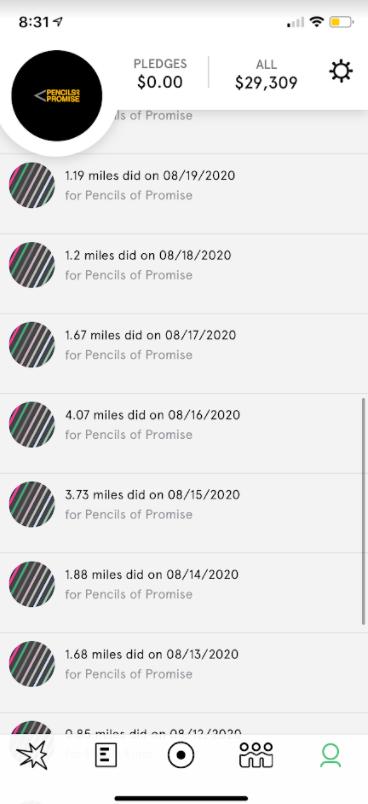Image resolution: width=368 pixels, height=804 pixels.
Task: Tap the striped avatar beside 1.68 miles entry
Action: coord(32,664)
